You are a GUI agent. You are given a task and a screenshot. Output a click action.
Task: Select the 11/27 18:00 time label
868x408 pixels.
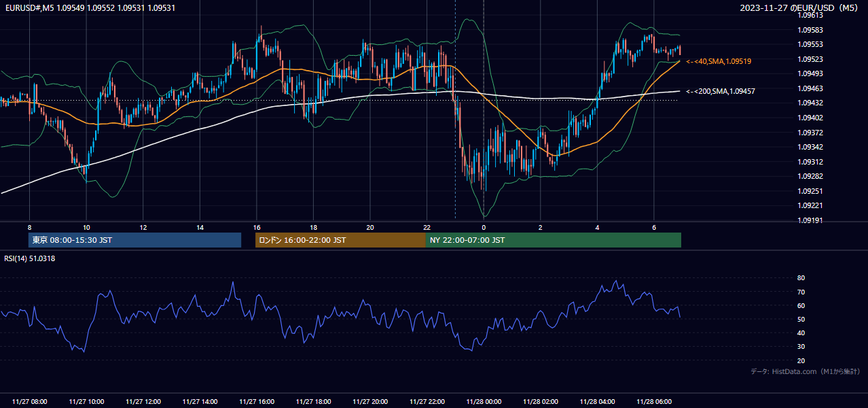(313, 402)
